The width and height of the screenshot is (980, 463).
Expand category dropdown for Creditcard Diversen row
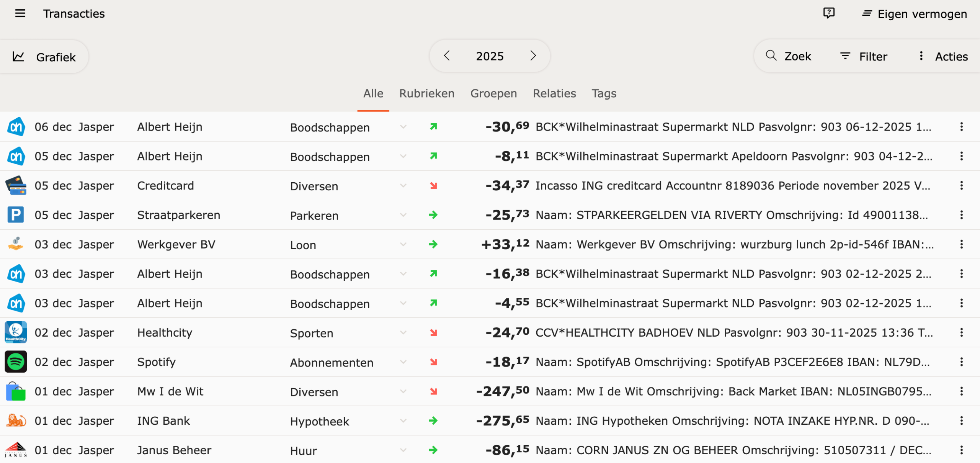coord(403,185)
